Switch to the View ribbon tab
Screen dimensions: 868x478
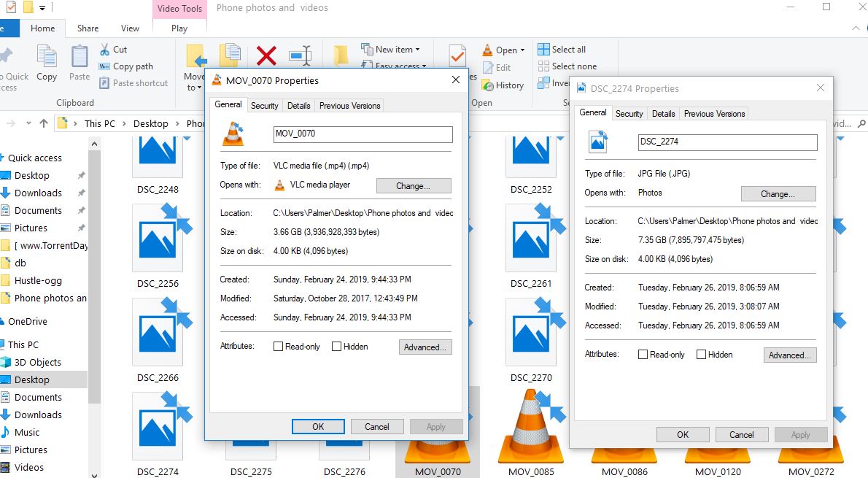pyautogui.click(x=130, y=28)
